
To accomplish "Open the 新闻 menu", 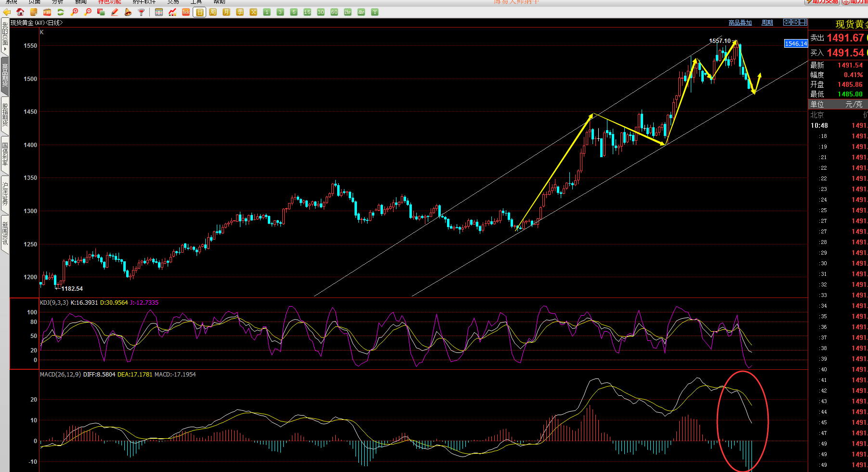I will [x=80, y=2].
